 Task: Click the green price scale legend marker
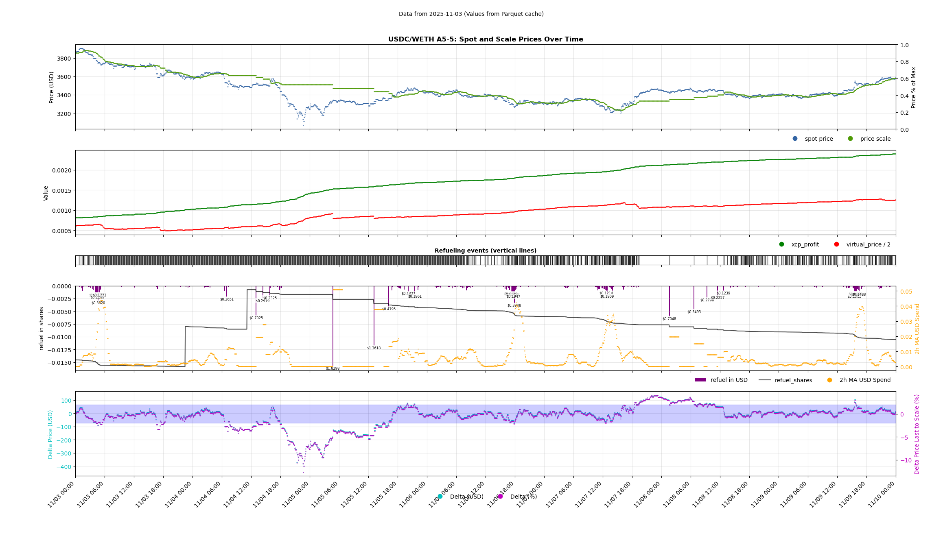pyautogui.click(x=850, y=139)
